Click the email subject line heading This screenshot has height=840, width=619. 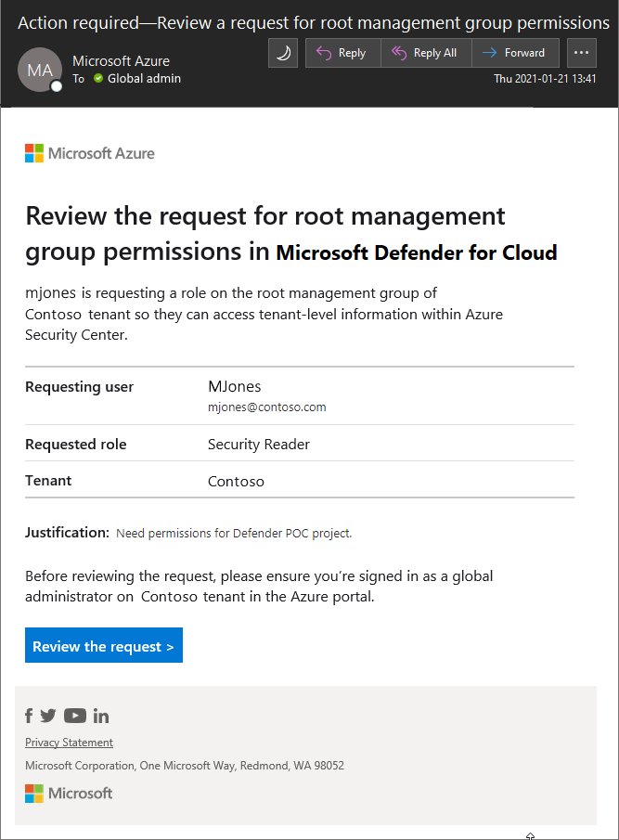click(314, 23)
